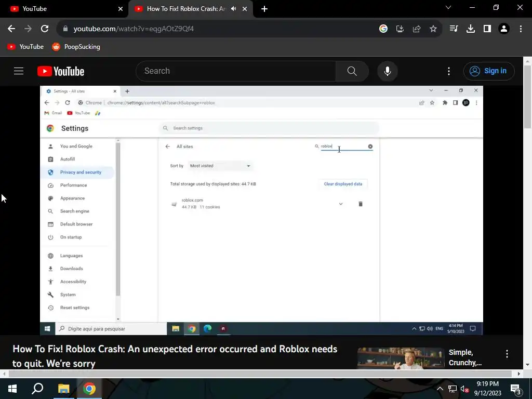Clear the roblox search with the X icon
The height and width of the screenshot is (399, 532).
(x=370, y=147)
